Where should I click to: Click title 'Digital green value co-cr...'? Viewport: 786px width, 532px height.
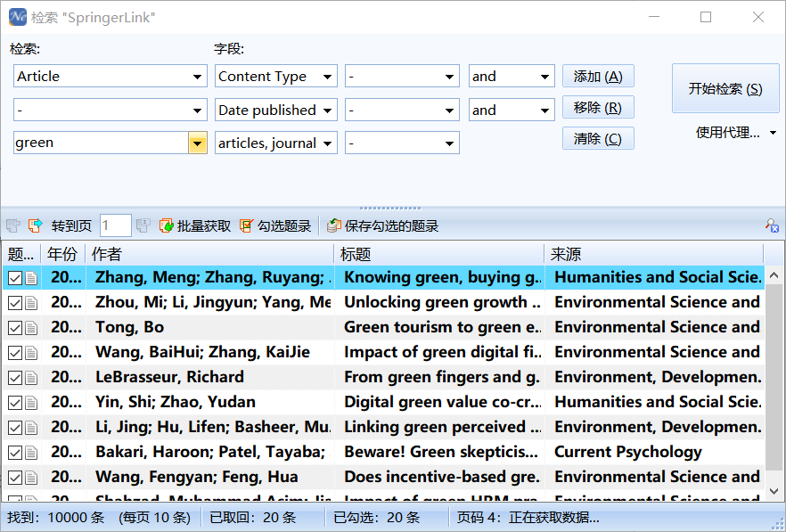point(443,402)
